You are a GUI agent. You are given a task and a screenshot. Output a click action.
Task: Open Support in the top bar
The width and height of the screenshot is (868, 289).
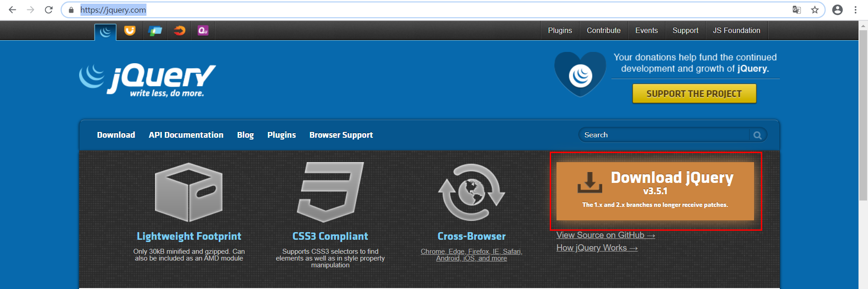pyautogui.click(x=685, y=31)
